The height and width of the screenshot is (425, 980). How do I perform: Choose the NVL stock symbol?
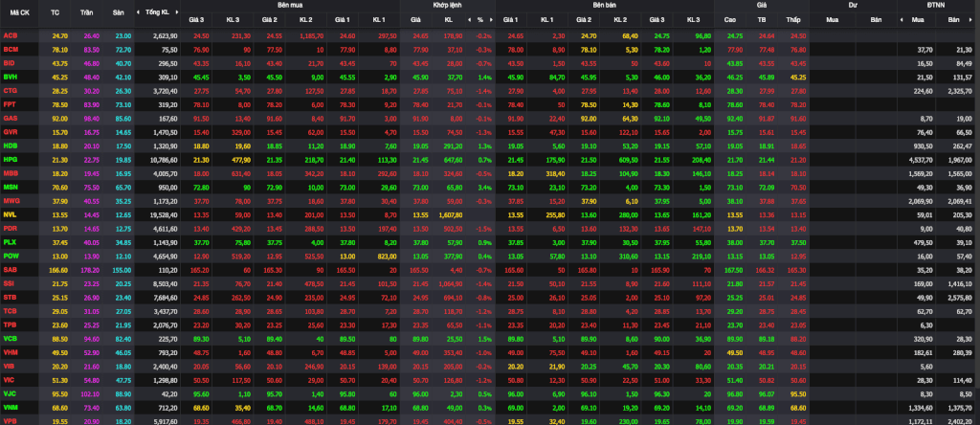point(10,214)
